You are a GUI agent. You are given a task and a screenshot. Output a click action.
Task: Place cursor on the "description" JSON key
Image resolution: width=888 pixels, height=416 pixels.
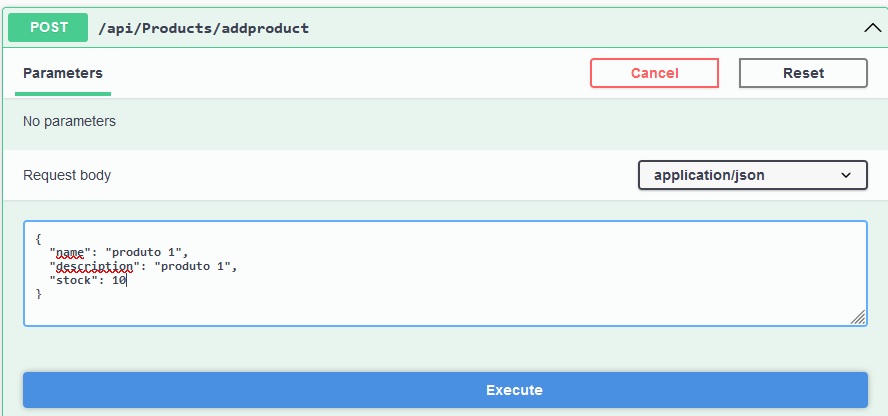click(94, 266)
